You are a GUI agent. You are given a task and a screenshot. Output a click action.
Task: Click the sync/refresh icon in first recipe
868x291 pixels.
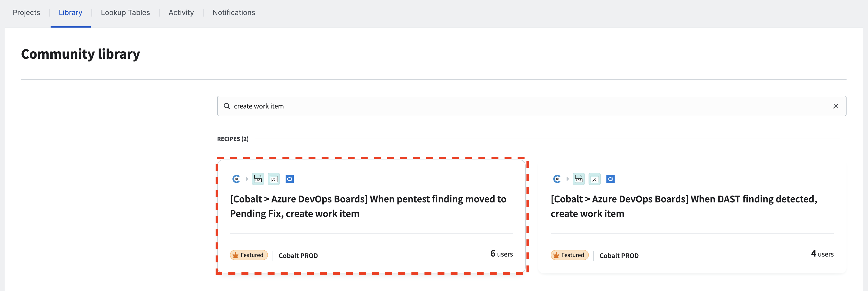(290, 179)
